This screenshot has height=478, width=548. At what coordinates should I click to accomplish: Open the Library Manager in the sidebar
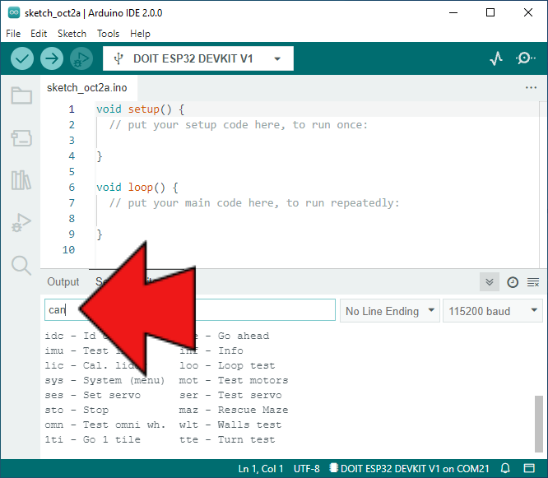coord(21,180)
